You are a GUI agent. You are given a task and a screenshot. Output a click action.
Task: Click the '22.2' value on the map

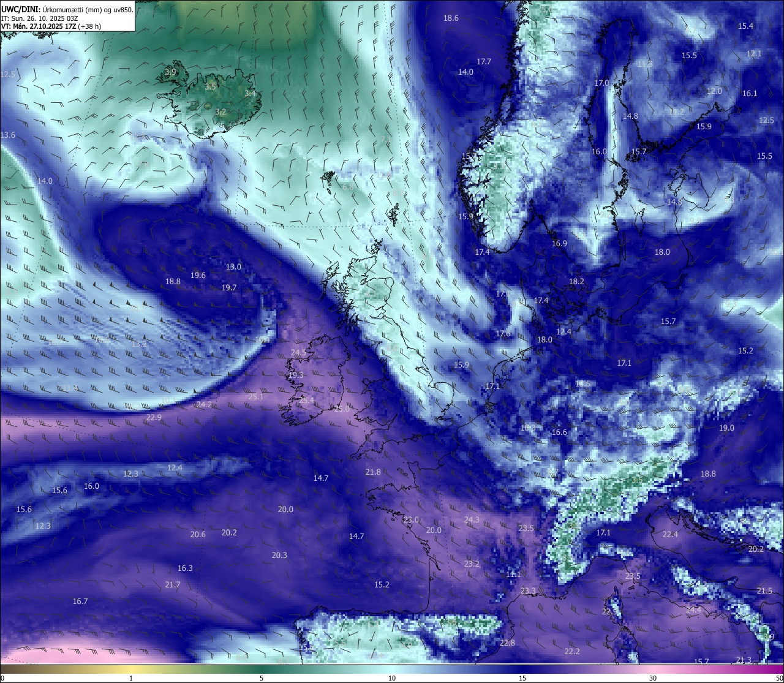coord(572,652)
